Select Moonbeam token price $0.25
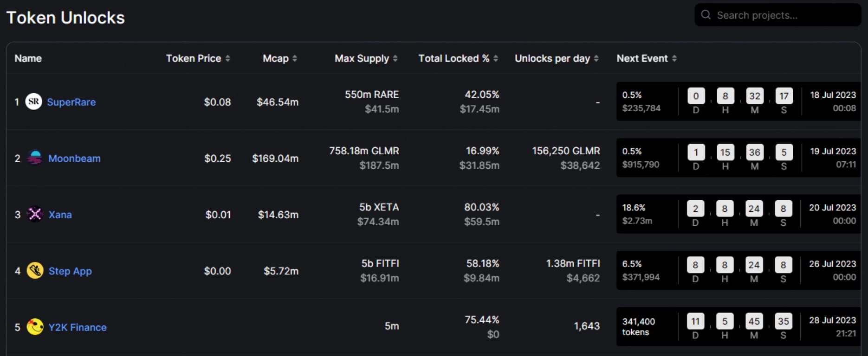This screenshot has height=356, width=868. [x=217, y=158]
